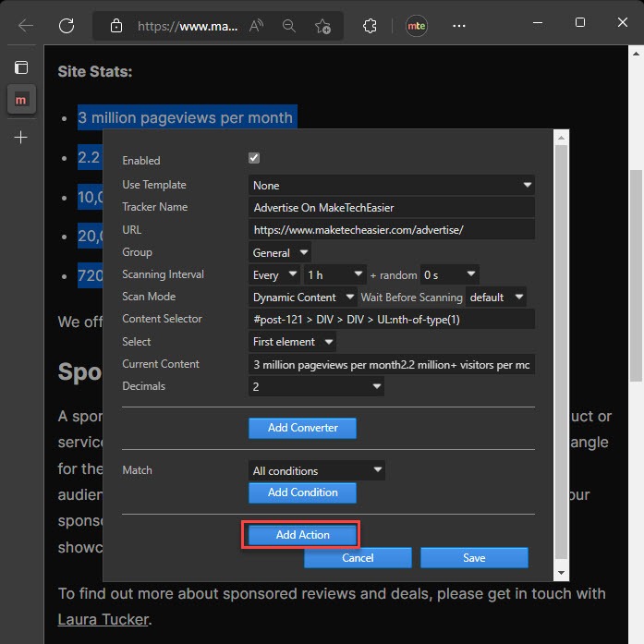Click dialog scrollbar down arrow

[x=561, y=573]
